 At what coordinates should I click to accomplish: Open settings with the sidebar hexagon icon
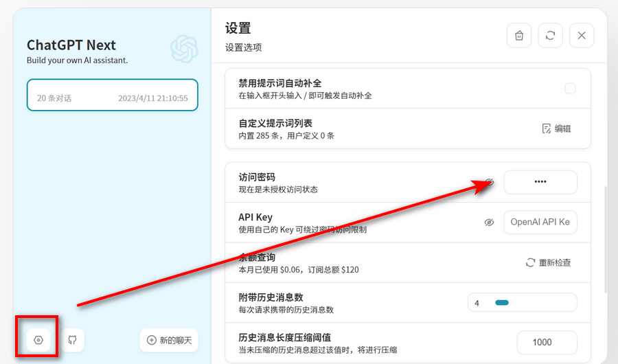pyautogui.click(x=38, y=340)
